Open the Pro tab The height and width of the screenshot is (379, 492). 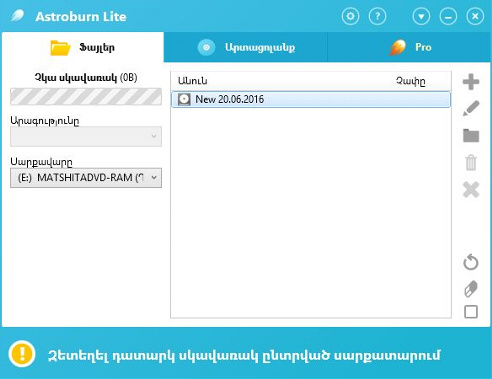coord(409,47)
